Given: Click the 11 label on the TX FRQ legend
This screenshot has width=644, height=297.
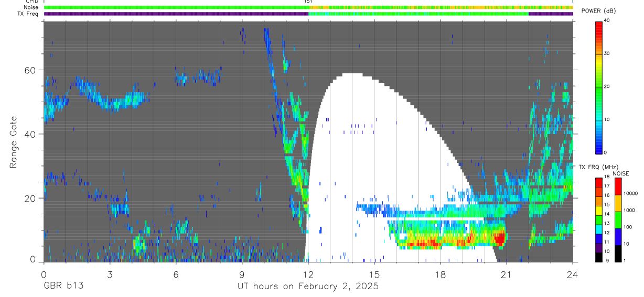Looking at the screenshot, I should pos(607,243).
